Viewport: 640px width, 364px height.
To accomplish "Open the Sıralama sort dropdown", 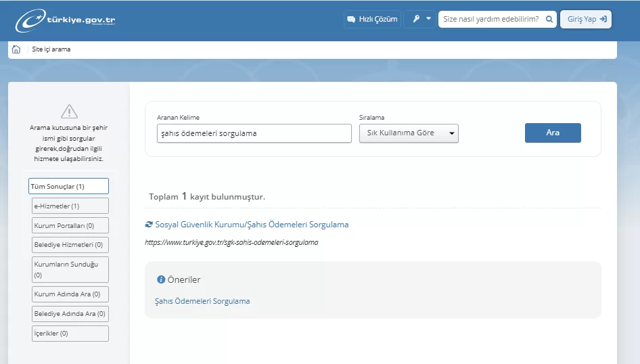I will (x=409, y=133).
